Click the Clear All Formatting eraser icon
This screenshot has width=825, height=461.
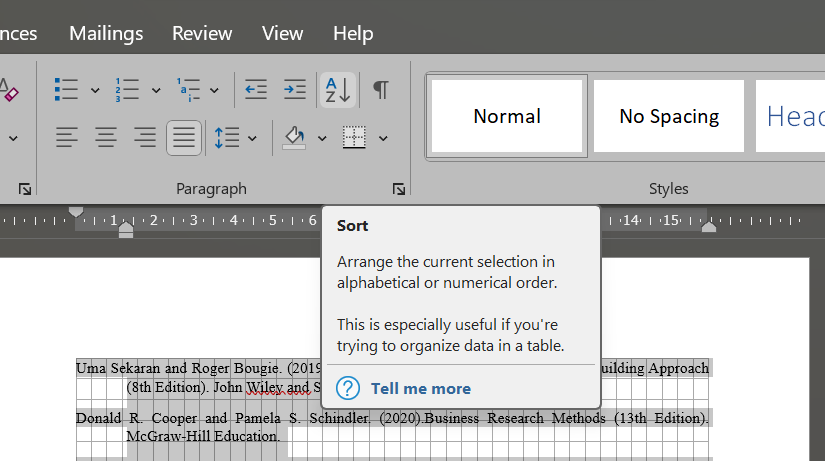9,91
